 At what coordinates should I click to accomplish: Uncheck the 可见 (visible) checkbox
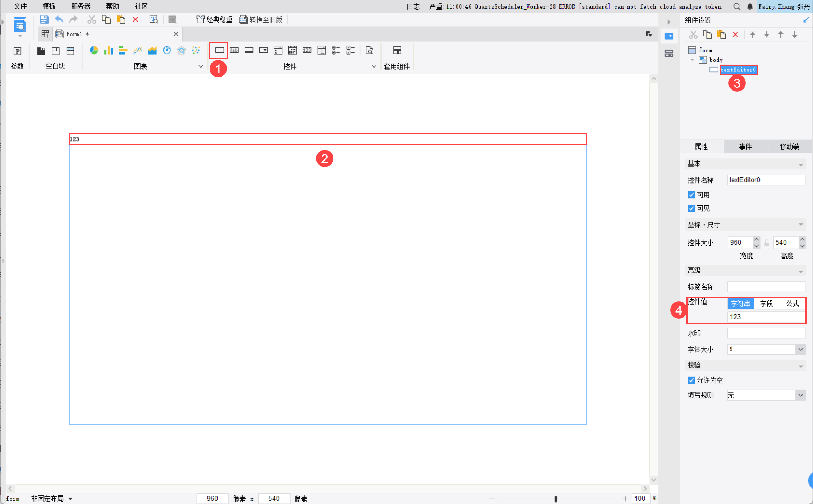[691, 208]
